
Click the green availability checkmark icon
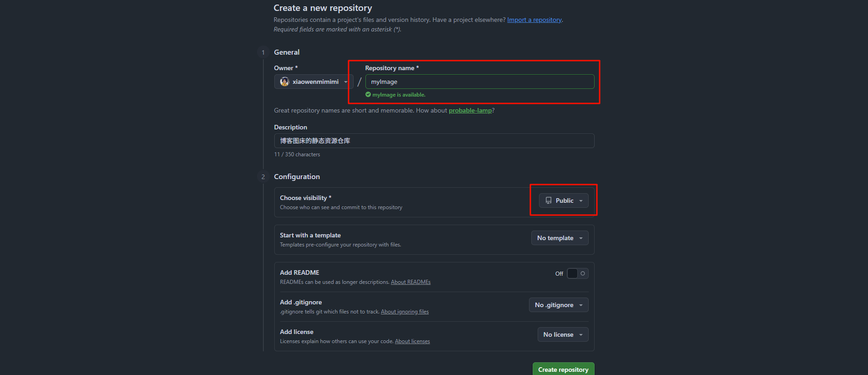pyautogui.click(x=368, y=95)
